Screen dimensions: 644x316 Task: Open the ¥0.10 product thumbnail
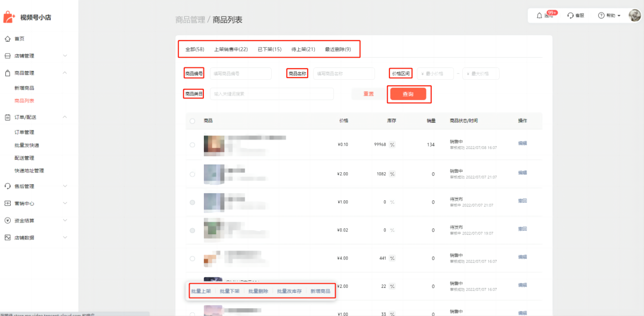214,145
